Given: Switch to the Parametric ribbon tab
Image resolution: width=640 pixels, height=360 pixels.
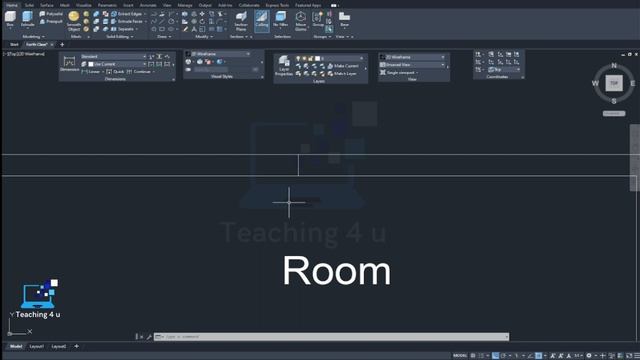Looking at the screenshot, I should 107,5.
